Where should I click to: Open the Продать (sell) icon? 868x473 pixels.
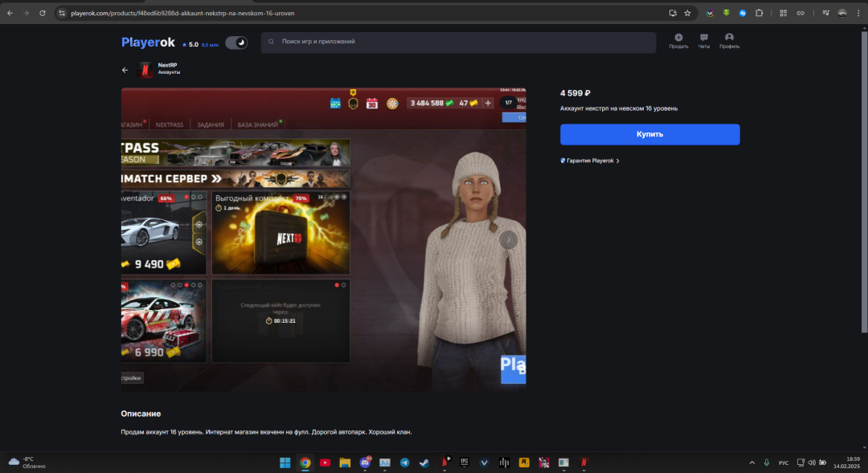(678, 41)
